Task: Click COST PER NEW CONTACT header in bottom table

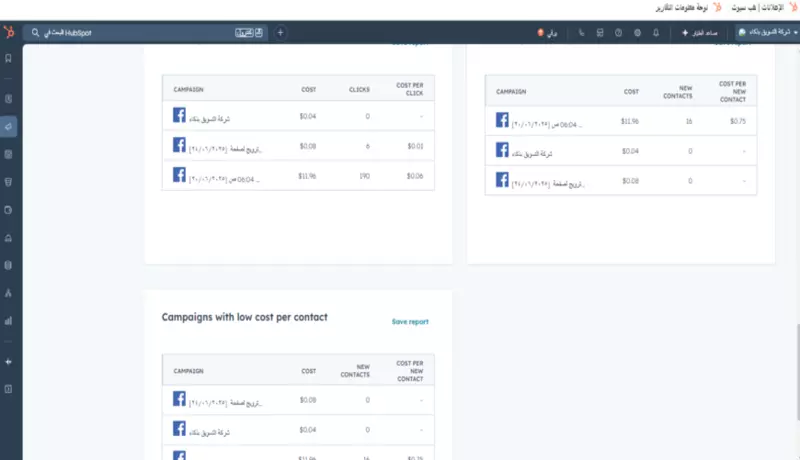Action: [x=410, y=371]
